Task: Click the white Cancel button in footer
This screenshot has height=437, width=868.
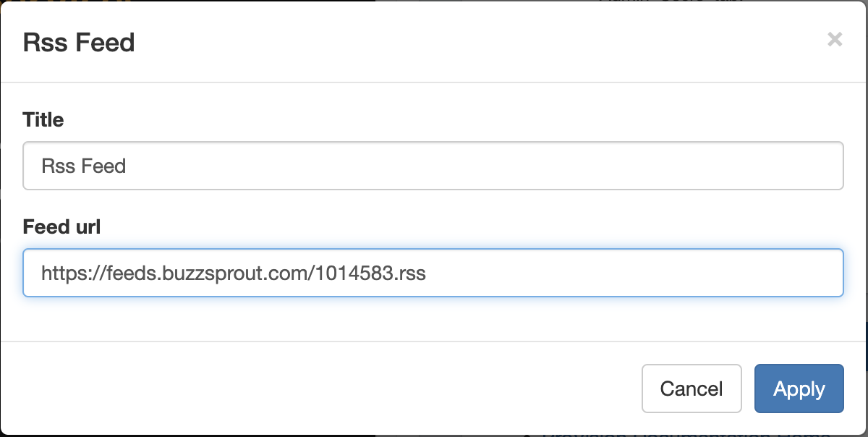Action: click(x=692, y=389)
